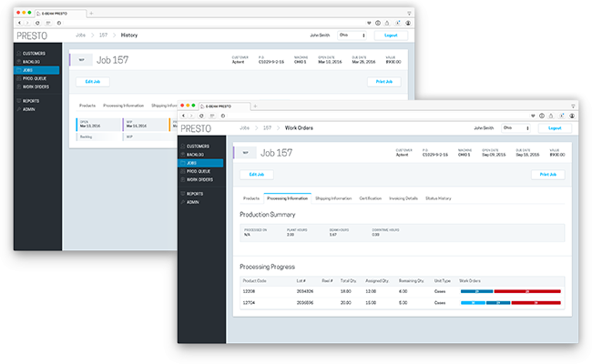This screenshot has height=364, width=592.
Task: Select Processing Information tab in front window
Action: point(287,198)
